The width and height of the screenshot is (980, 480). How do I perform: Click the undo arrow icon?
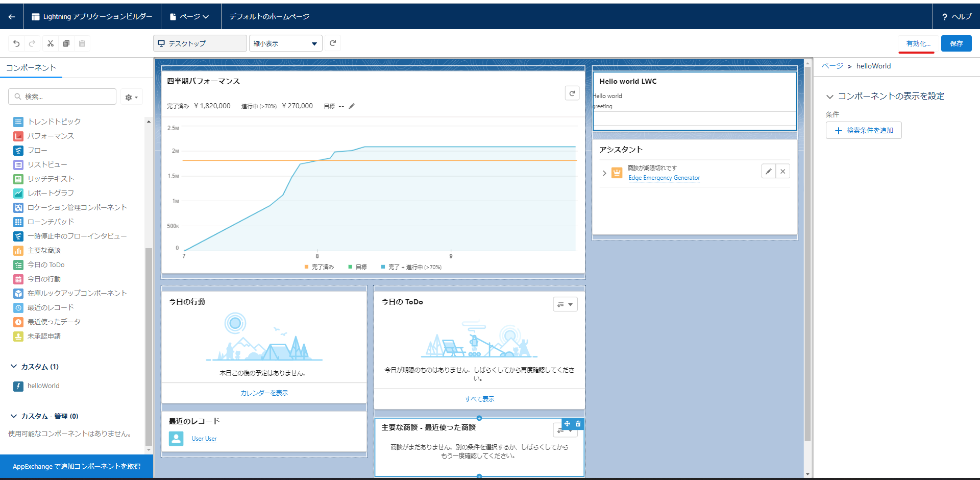click(x=16, y=43)
